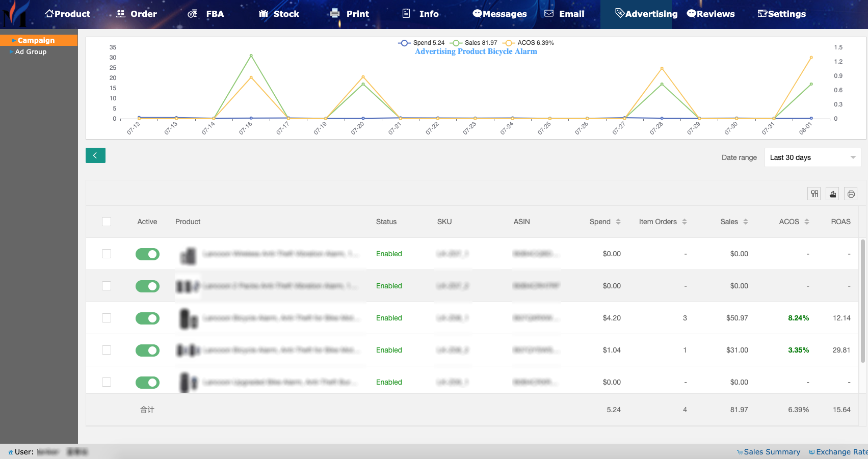
Task: Open the column filter settings icon
Action: pos(814,194)
